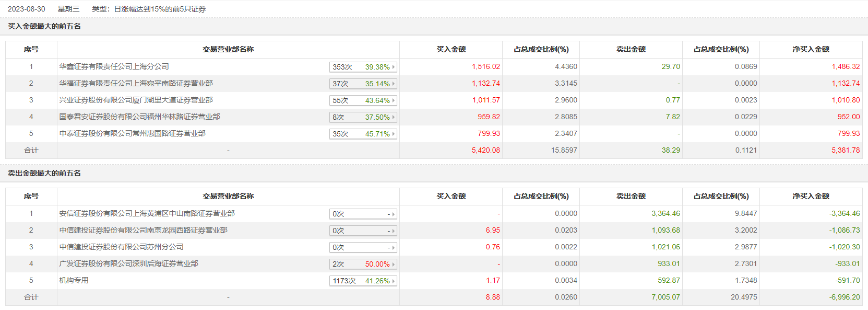868x310 pixels.
Task: Click 卖出金额 header in the bottom table
Action: [x=631, y=196]
